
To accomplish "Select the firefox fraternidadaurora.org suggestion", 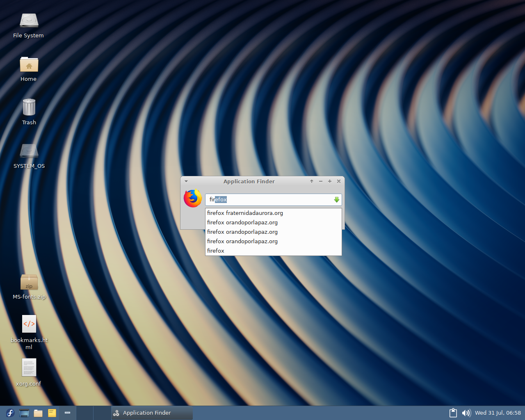I will point(245,213).
